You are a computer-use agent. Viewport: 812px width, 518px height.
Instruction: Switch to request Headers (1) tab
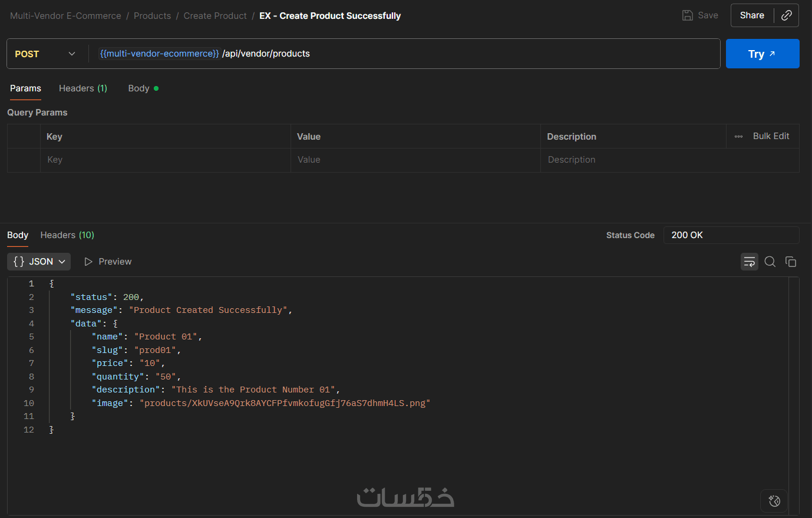pyautogui.click(x=83, y=88)
